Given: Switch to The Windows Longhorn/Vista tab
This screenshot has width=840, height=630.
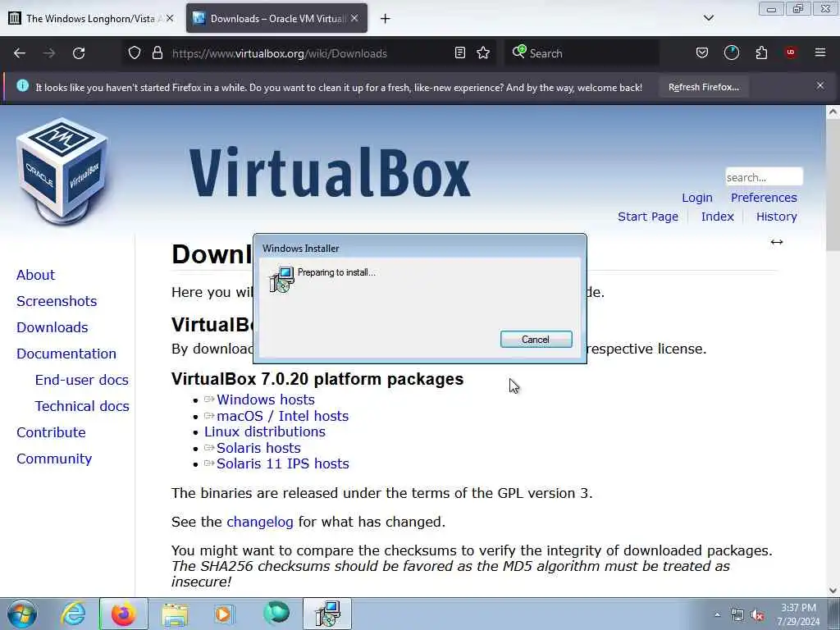Looking at the screenshot, I should pyautogui.click(x=90, y=19).
